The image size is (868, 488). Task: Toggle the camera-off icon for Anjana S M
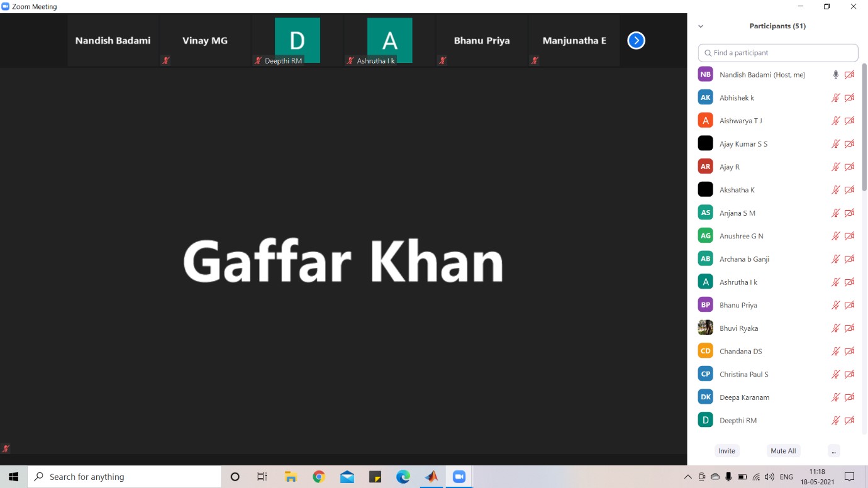point(849,213)
